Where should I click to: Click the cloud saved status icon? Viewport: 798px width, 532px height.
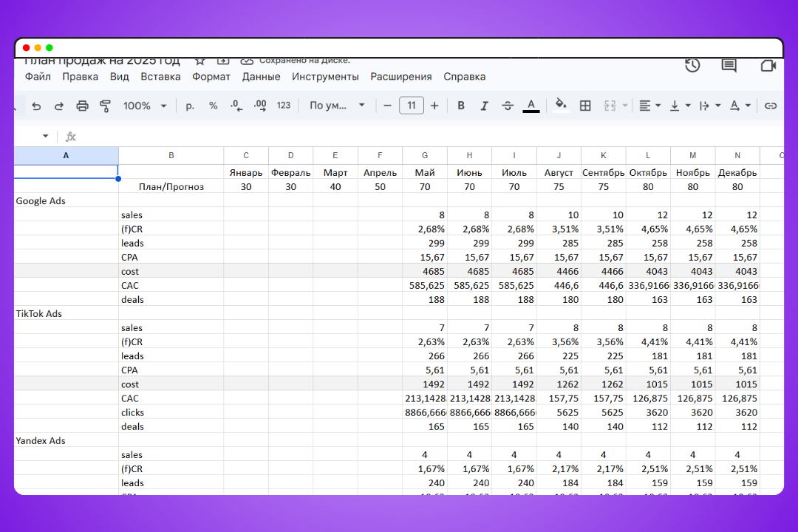coord(247,61)
